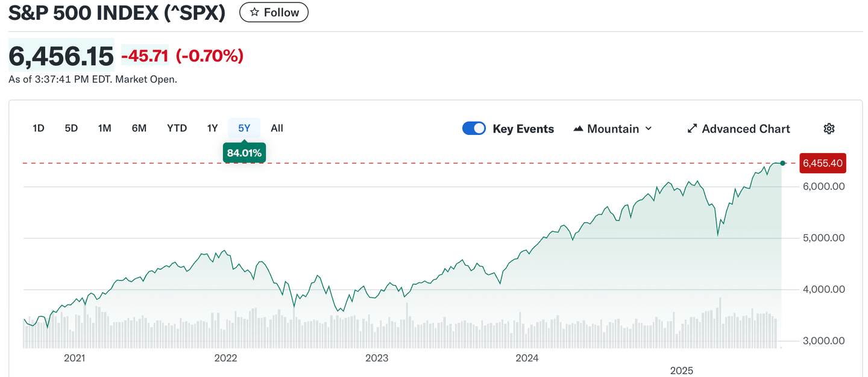Image resolution: width=868 pixels, height=377 pixels.
Task: Click the Key Events bell area label
Action: point(523,128)
